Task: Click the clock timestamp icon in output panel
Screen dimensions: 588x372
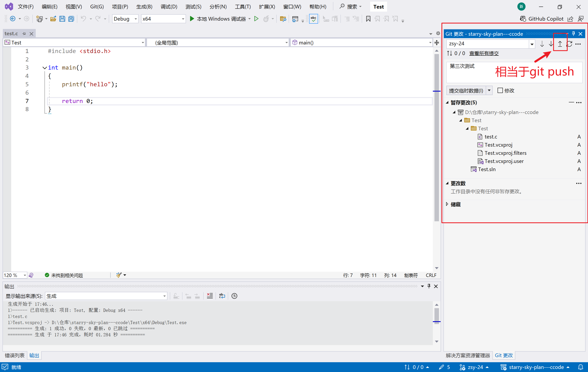Action: 234,296
